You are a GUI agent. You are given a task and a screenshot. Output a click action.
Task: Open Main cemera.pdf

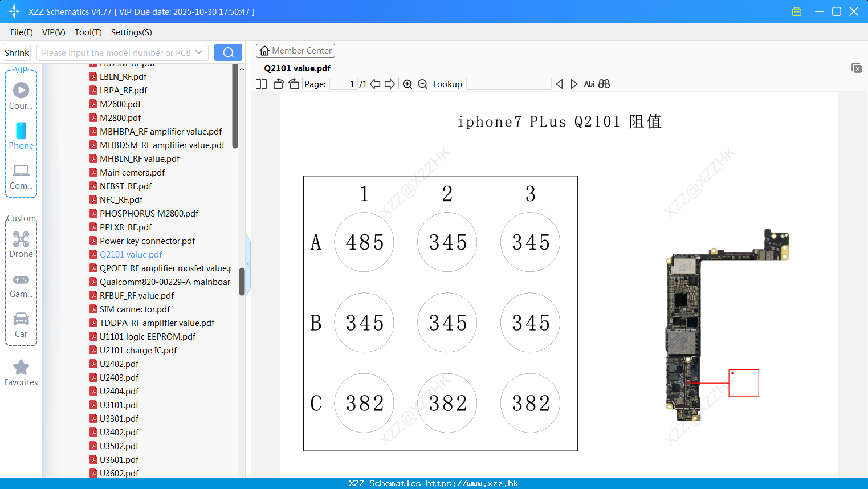click(132, 172)
